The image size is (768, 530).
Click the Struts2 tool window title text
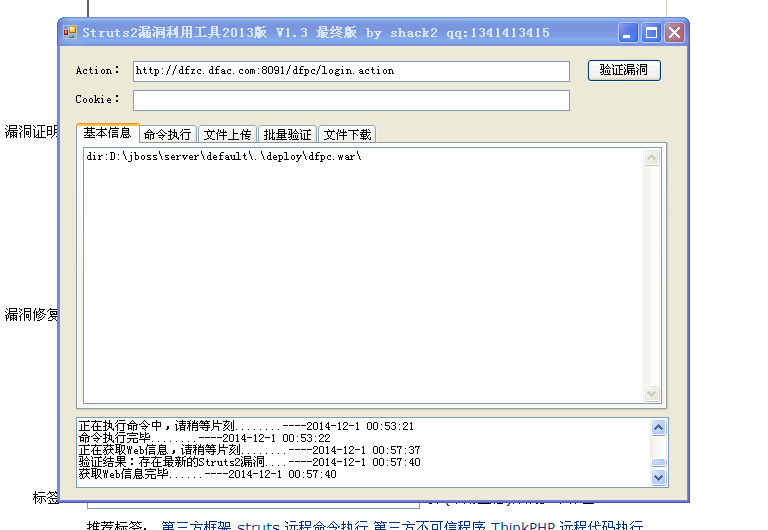[x=316, y=33]
